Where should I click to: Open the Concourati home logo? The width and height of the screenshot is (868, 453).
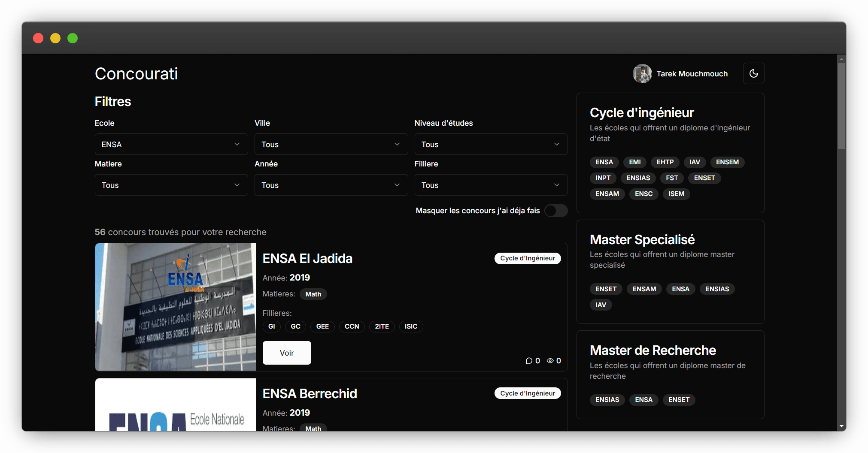[136, 73]
